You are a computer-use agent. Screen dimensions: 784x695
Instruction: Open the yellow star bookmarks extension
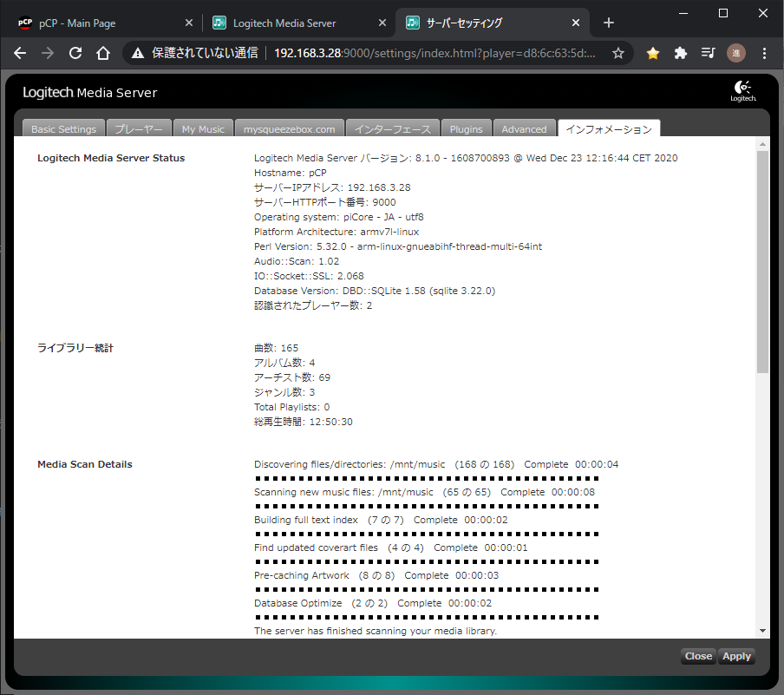pos(652,53)
